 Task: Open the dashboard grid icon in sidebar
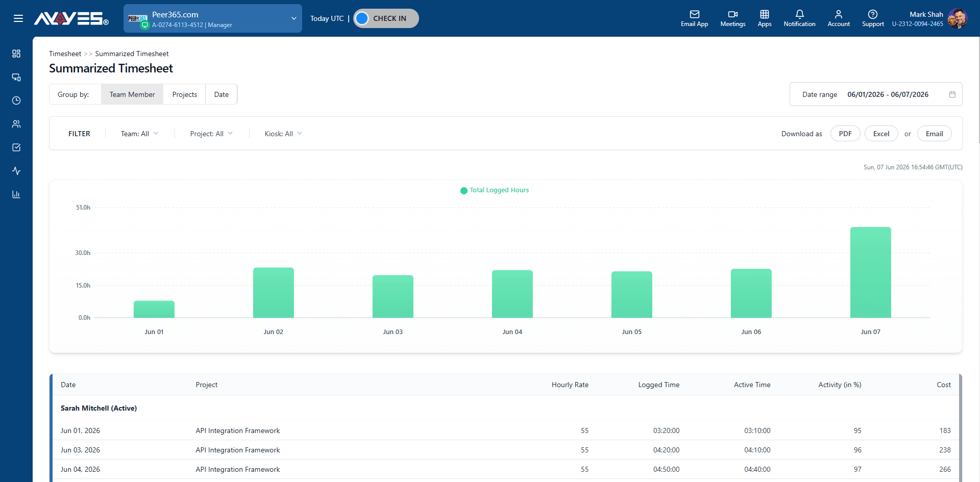tap(16, 54)
